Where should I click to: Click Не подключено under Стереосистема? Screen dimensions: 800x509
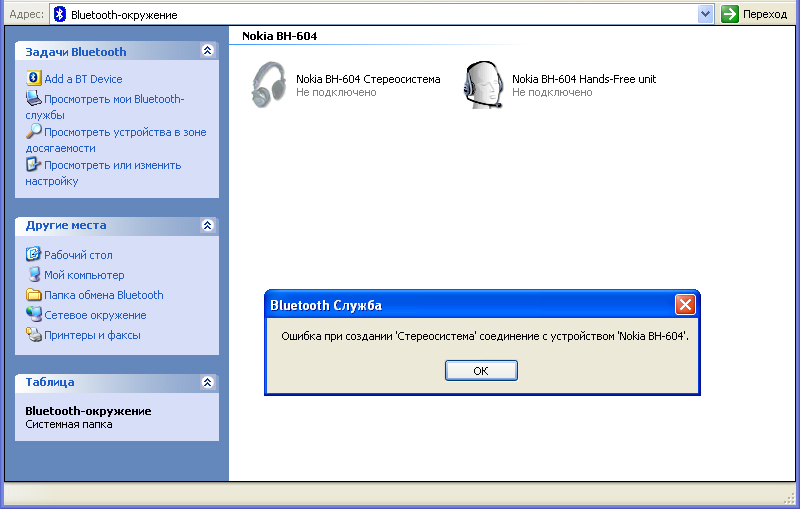(336, 92)
